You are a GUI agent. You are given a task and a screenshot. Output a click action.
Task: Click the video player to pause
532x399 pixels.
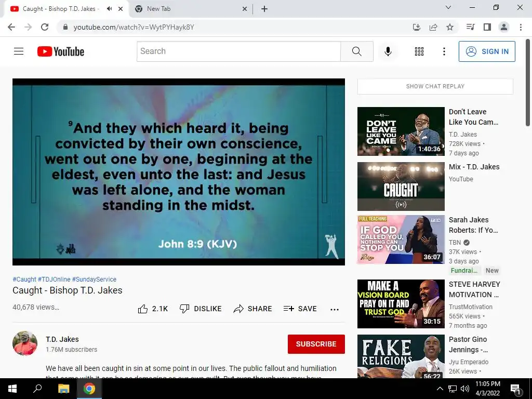[x=179, y=172]
